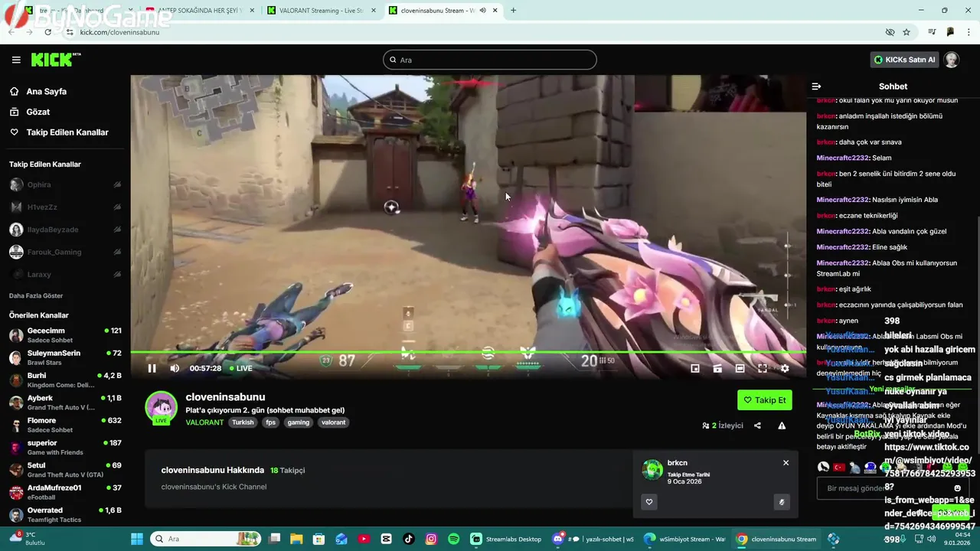
Task: Switch player to theater mode
Action: [x=740, y=368]
